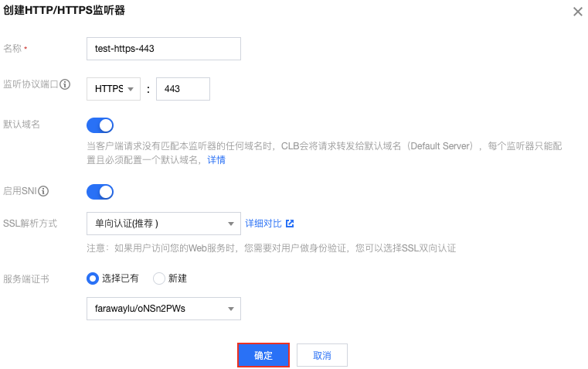Click the info icon next to 启用SNI
Screen dimensions: 588x369
(43, 191)
